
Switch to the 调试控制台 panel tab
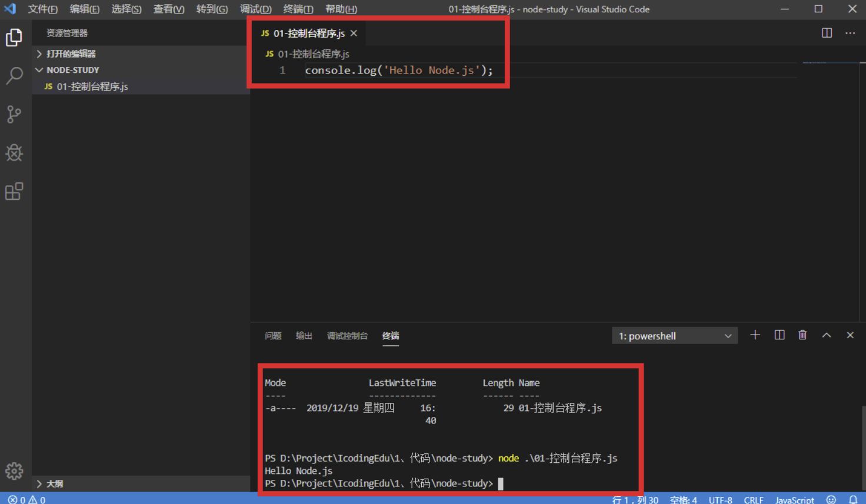coord(347,336)
